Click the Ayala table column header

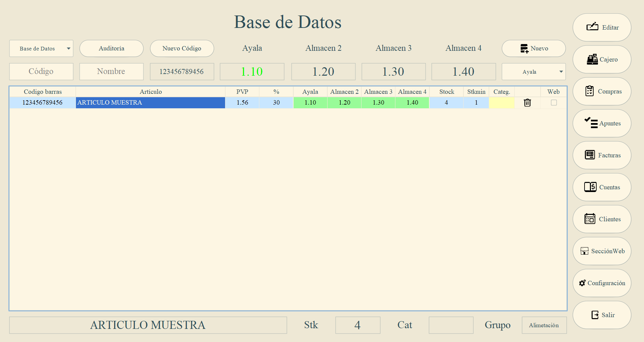tap(310, 92)
